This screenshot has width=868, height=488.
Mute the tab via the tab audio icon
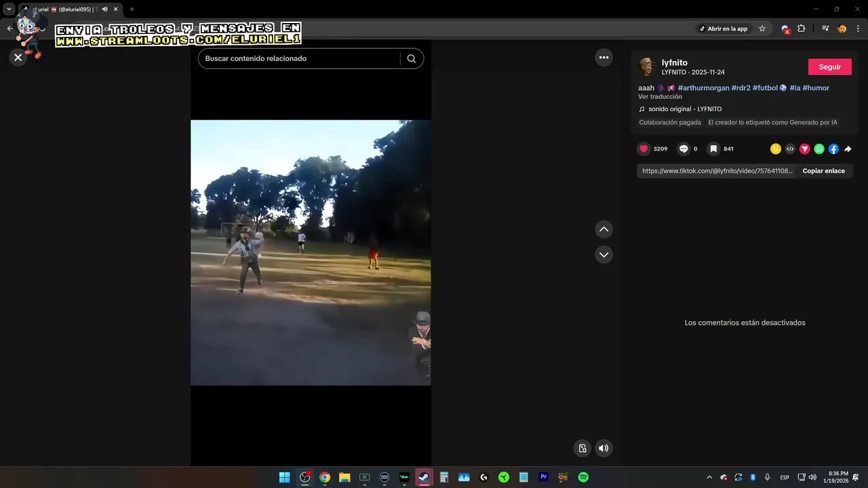(x=104, y=9)
